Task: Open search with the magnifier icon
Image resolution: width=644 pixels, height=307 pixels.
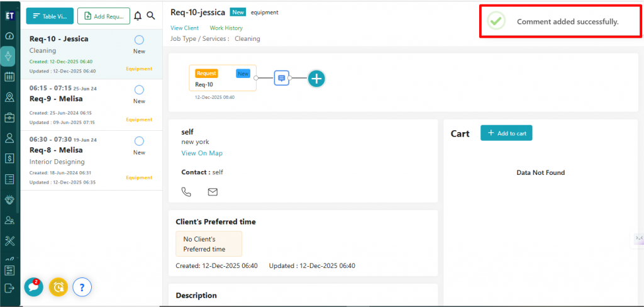Action: [151, 16]
